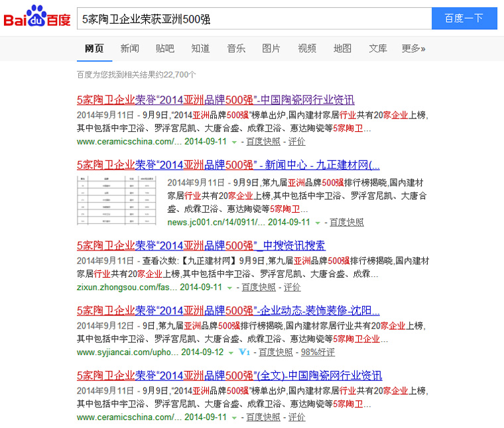
Task: Open the 中搜资讯搜索 result title link
Action: point(201,246)
